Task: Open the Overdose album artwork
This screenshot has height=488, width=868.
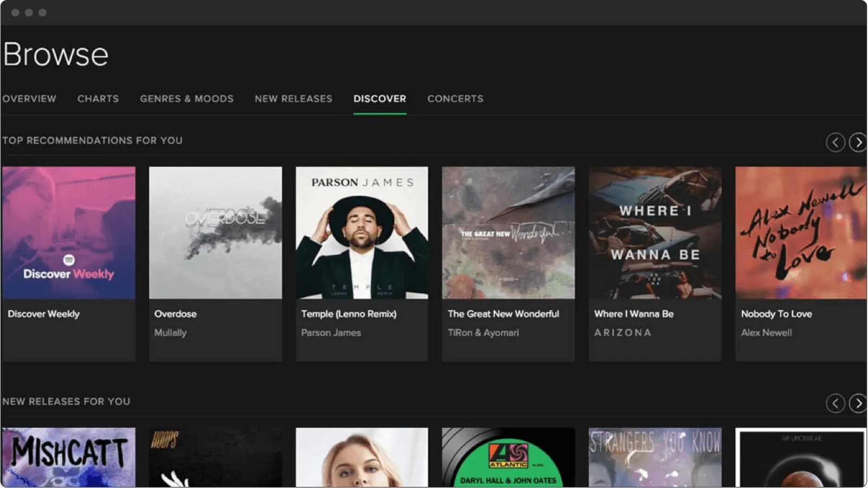Action: coord(215,232)
